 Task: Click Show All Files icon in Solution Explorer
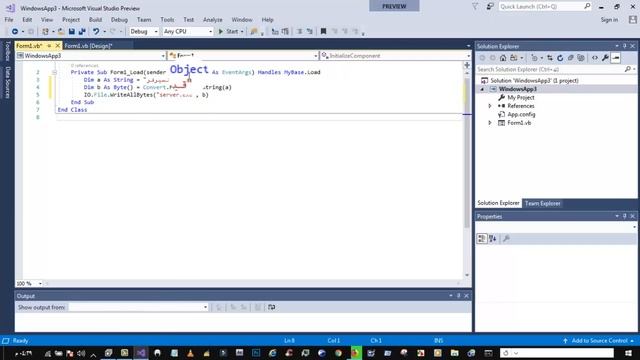(x=581, y=58)
